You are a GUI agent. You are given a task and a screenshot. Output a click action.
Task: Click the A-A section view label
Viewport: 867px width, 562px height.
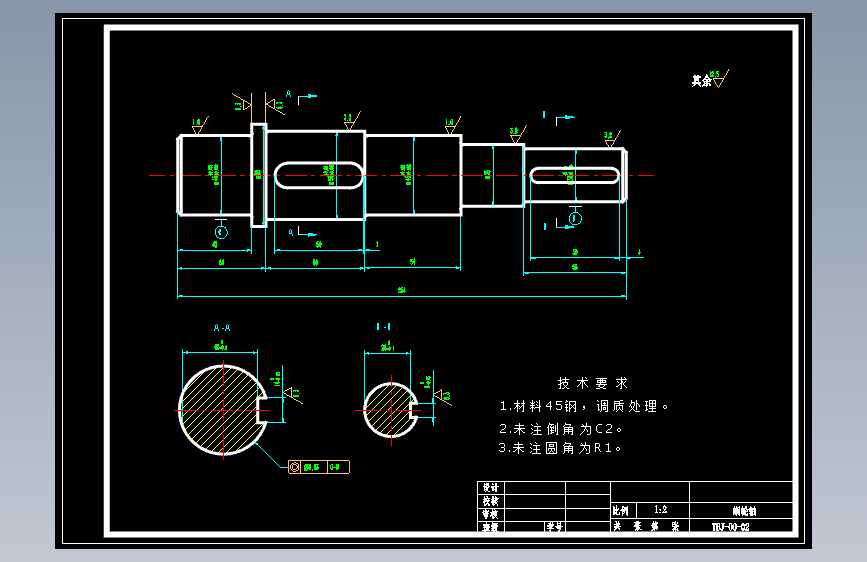click(222, 328)
